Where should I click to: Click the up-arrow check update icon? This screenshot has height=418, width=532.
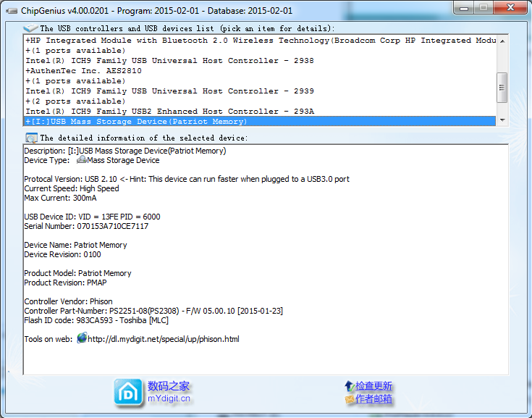[x=349, y=386]
